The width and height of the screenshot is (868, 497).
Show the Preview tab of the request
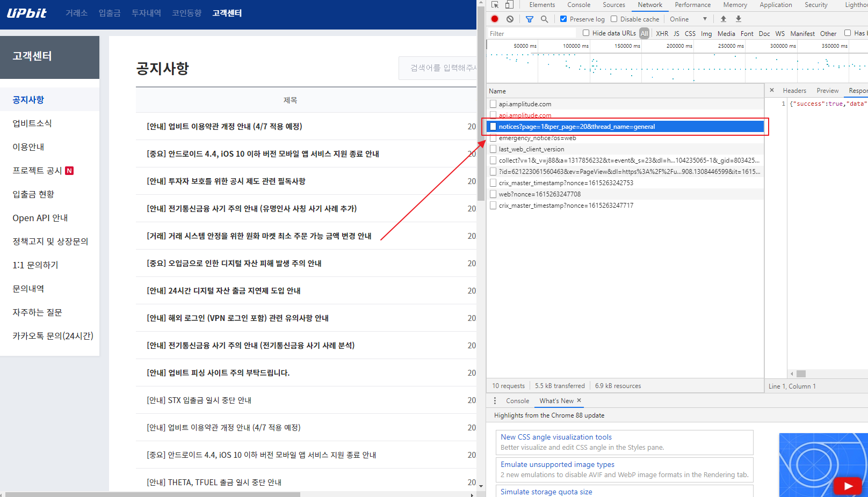pyautogui.click(x=828, y=91)
